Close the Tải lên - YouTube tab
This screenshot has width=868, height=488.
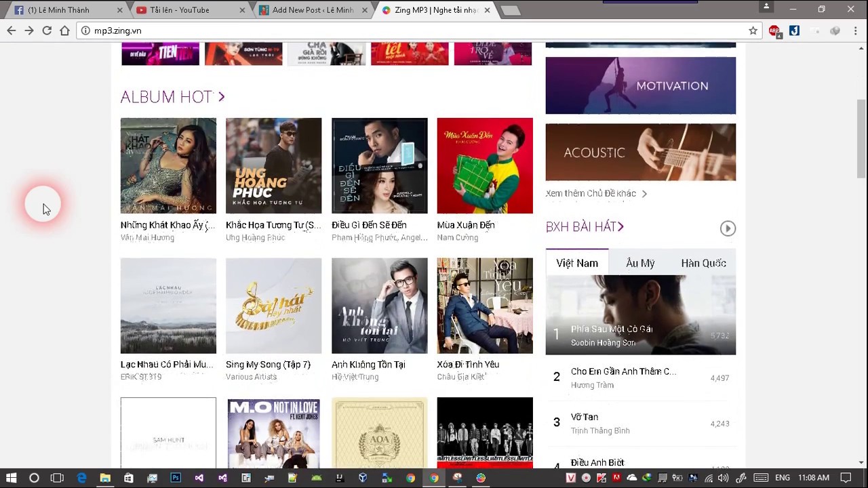243,10
